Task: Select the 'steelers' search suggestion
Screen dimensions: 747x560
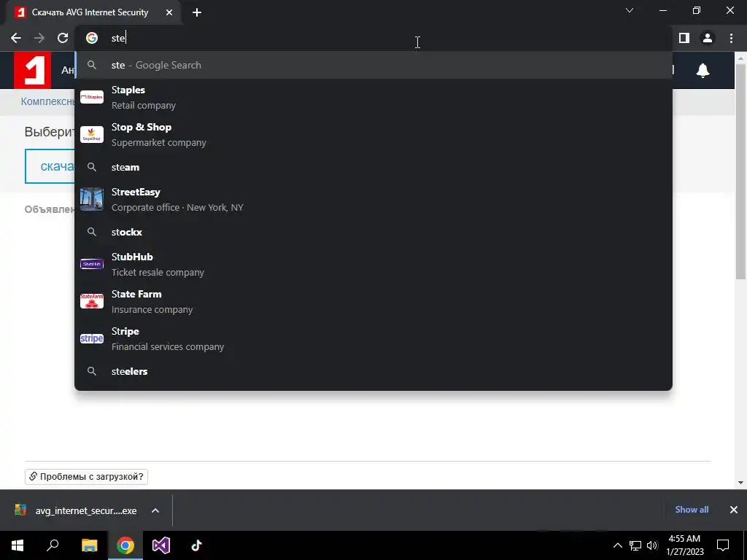Action: pyautogui.click(x=373, y=371)
